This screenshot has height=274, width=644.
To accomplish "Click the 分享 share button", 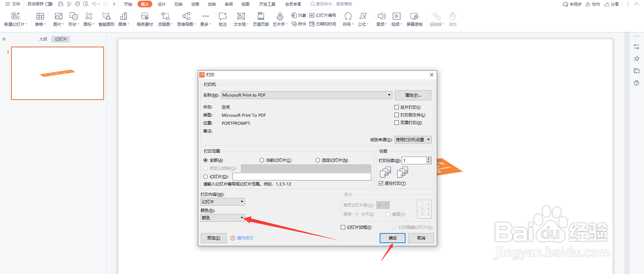I will point(612,4).
